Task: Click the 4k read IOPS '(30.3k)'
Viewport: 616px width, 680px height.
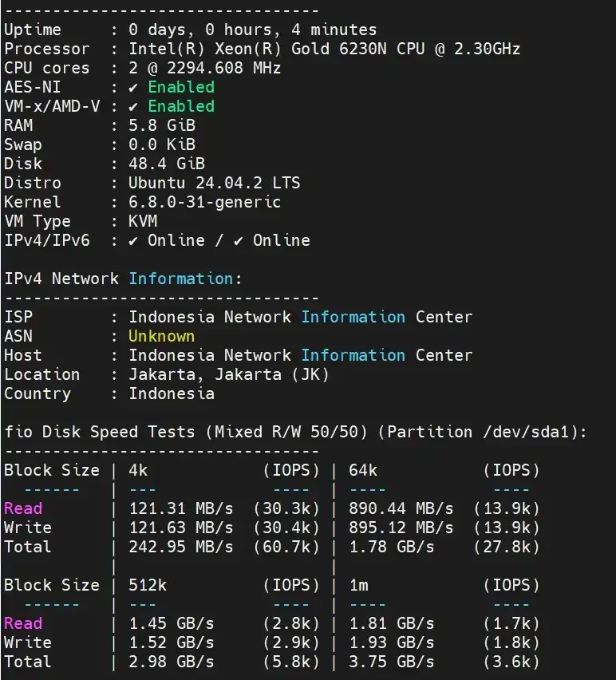Action: 287,508
